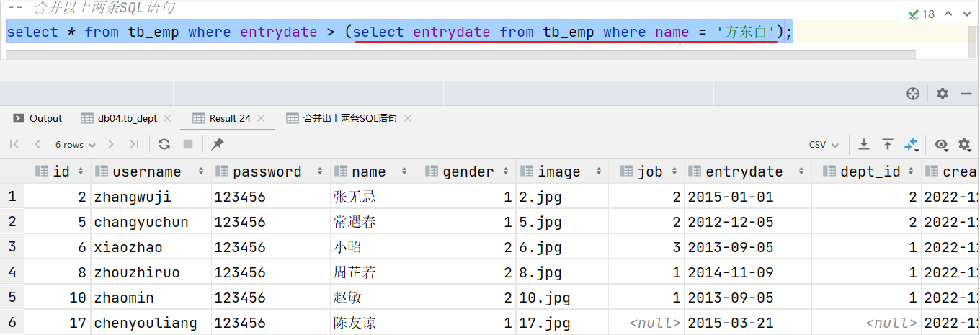Open the tool window gear settings
The height and width of the screenshot is (335, 980).
pos(943,94)
